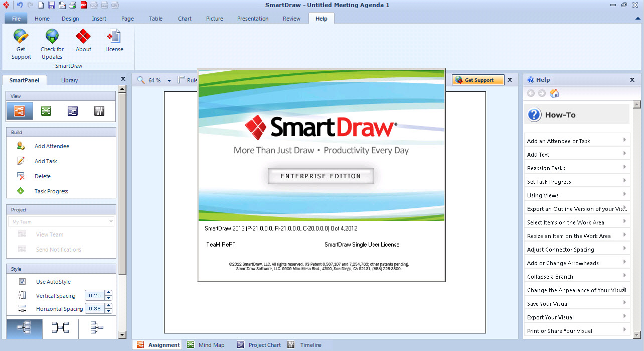Create a new blank document icon
This screenshot has width=644, height=351.
(41, 5)
